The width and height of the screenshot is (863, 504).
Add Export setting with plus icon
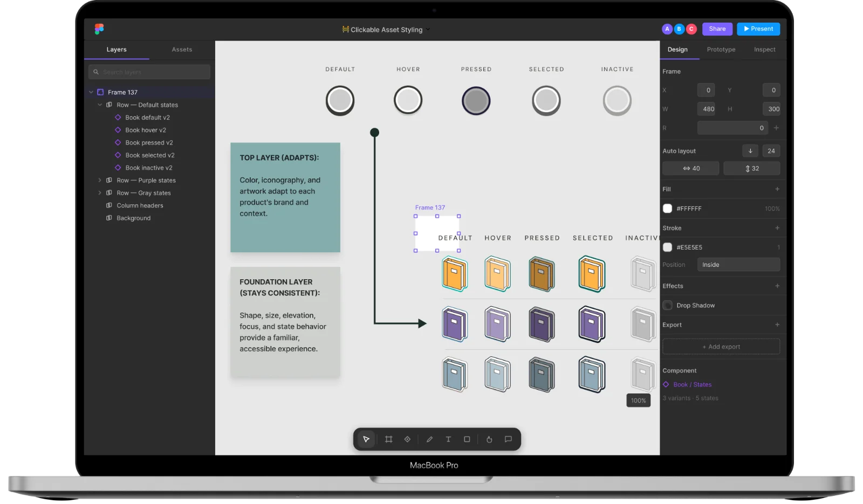coord(777,325)
